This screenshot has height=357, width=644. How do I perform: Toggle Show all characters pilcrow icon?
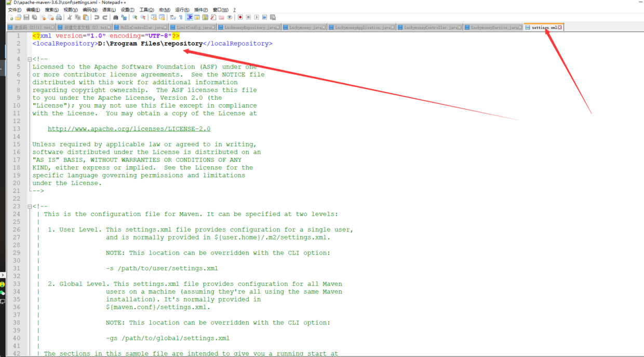[180, 17]
